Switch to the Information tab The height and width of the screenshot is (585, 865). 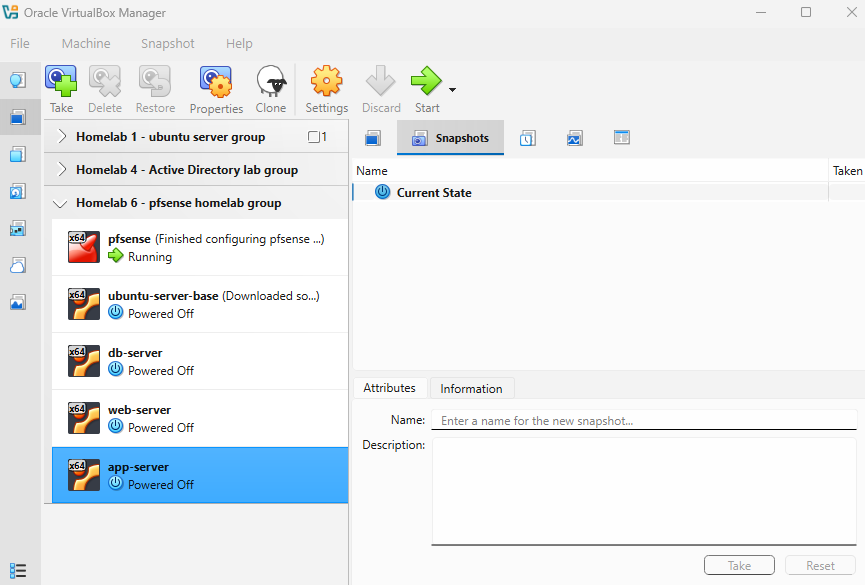click(x=472, y=389)
